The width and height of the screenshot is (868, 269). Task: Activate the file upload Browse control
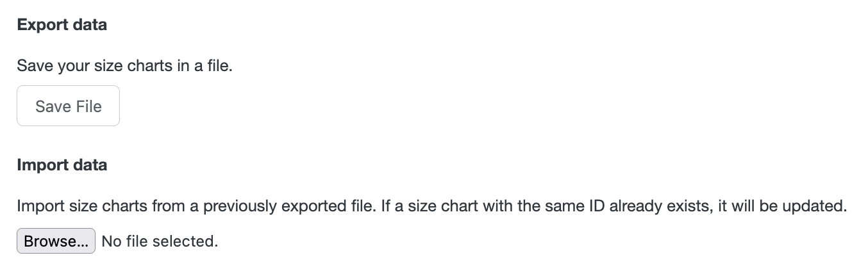[56, 241]
